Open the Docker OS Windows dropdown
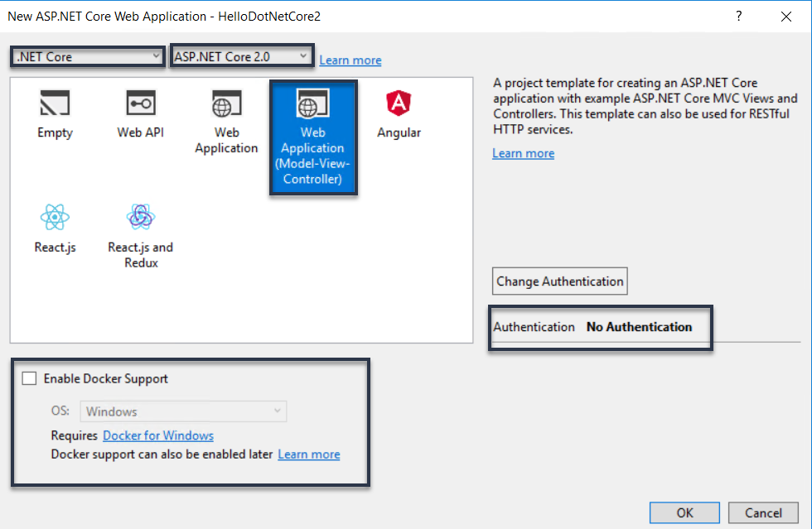Viewport: 812px width, 529px height. pos(183,411)
